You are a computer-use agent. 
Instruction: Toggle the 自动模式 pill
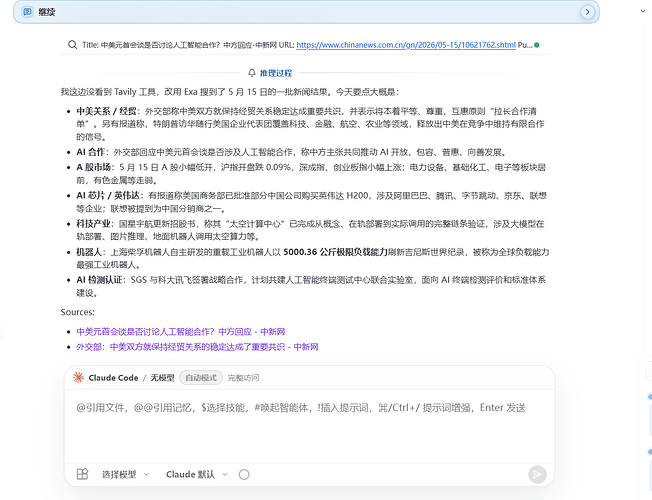201,378
